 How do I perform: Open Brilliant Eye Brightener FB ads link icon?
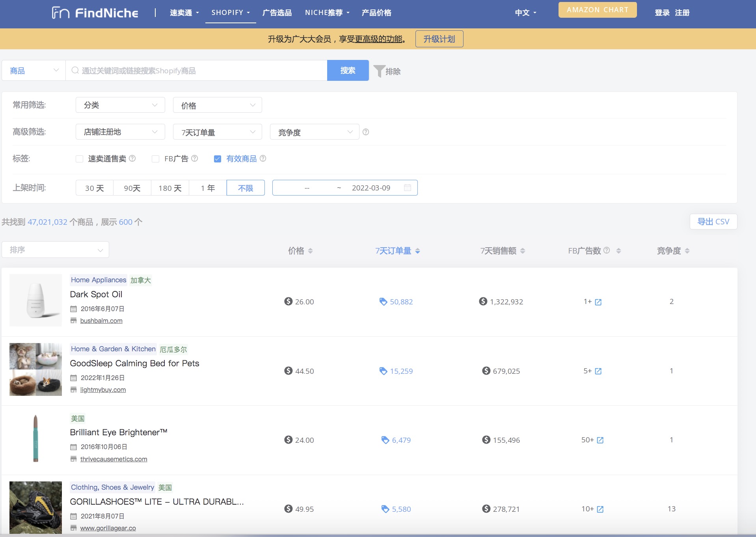point(600,440)
